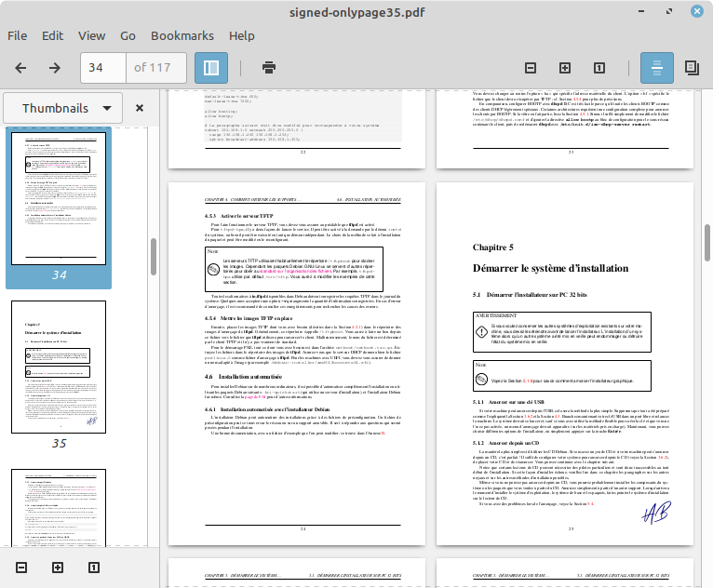Toggle the side pane button in toolbar
Image resolution: width=713 pixels, height=588 pixels.
click(211, 68)
